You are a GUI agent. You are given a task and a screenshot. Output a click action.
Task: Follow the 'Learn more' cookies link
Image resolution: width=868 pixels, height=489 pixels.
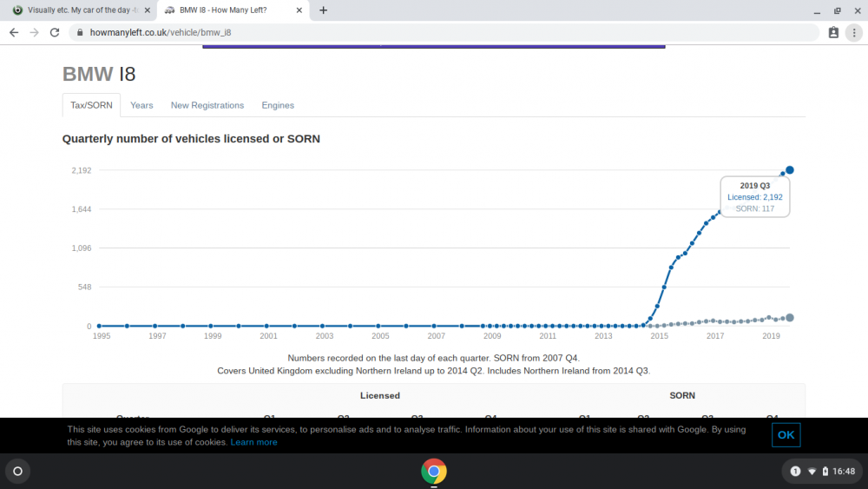(253, 442)
